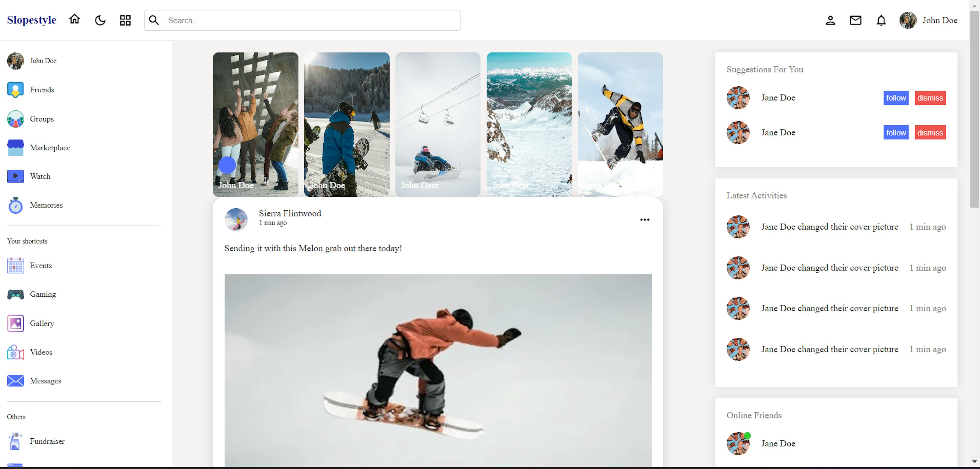The width and height of the screenshot is (980, 469).
Task: Open Friends in the left menu
Action: [41, 90]
